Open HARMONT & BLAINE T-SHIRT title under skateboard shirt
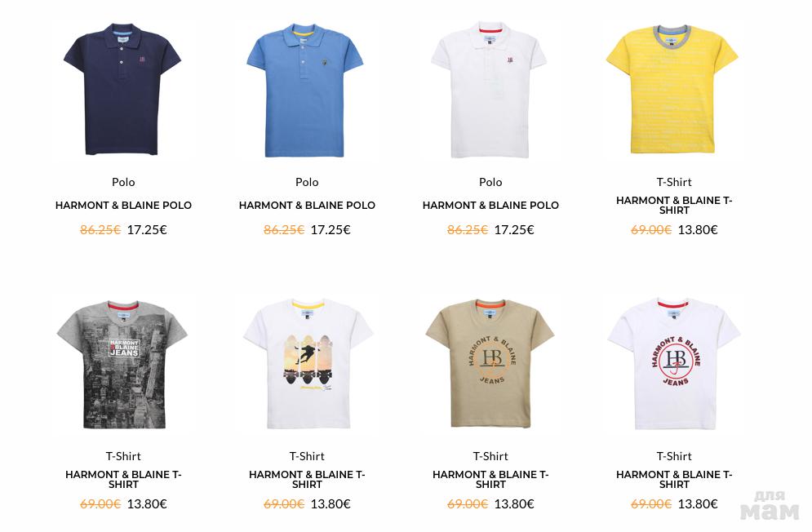The width and height of the screenshot is (812, 532). [307, 479]
